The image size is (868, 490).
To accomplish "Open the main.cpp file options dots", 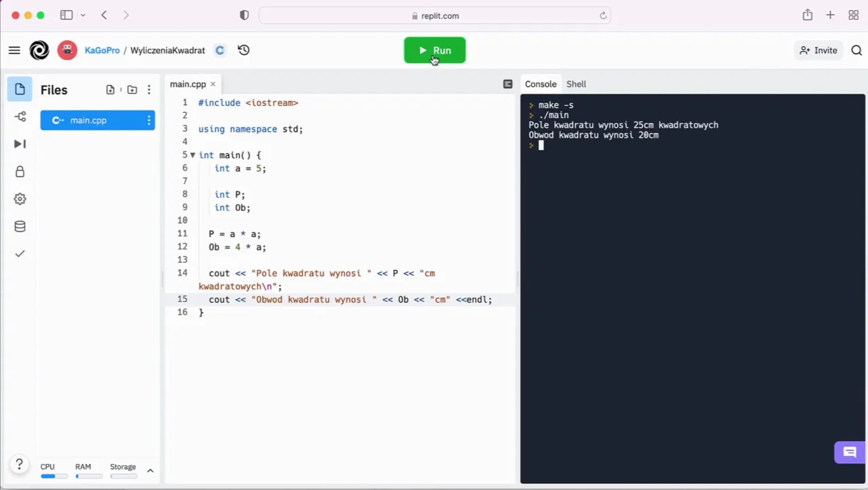I will 149,120.
